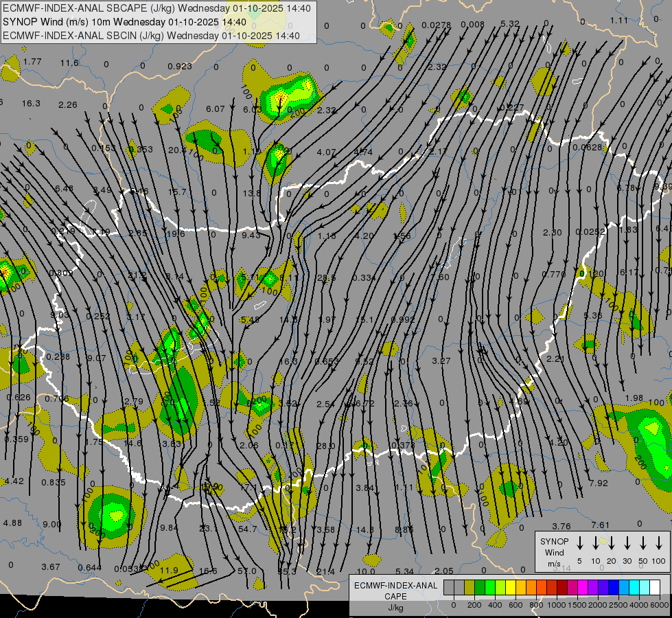Click the magenta 1500 J/kg CAPE swatch
This screenshot has width=672, height=618.
click(583, 588)
